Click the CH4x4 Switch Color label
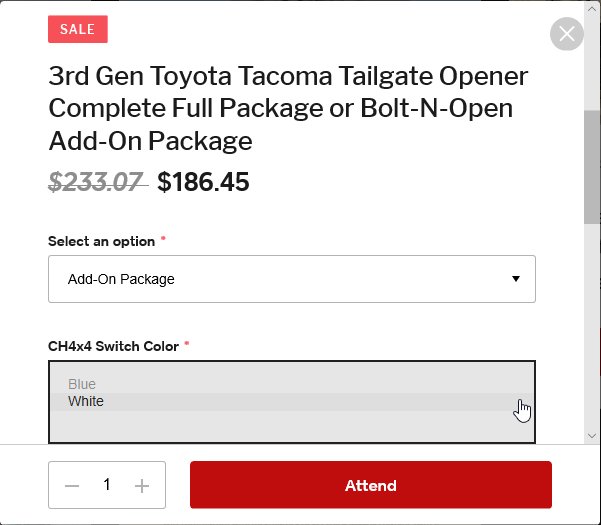The image size is (601, 525). tap(113, 346)
